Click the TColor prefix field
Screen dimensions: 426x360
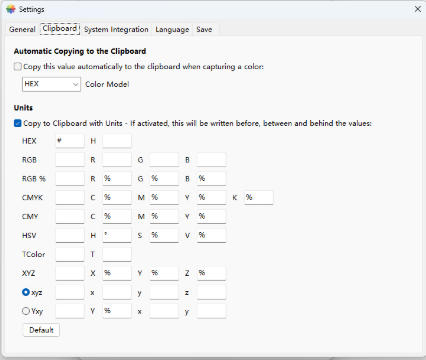click(70, 254)
